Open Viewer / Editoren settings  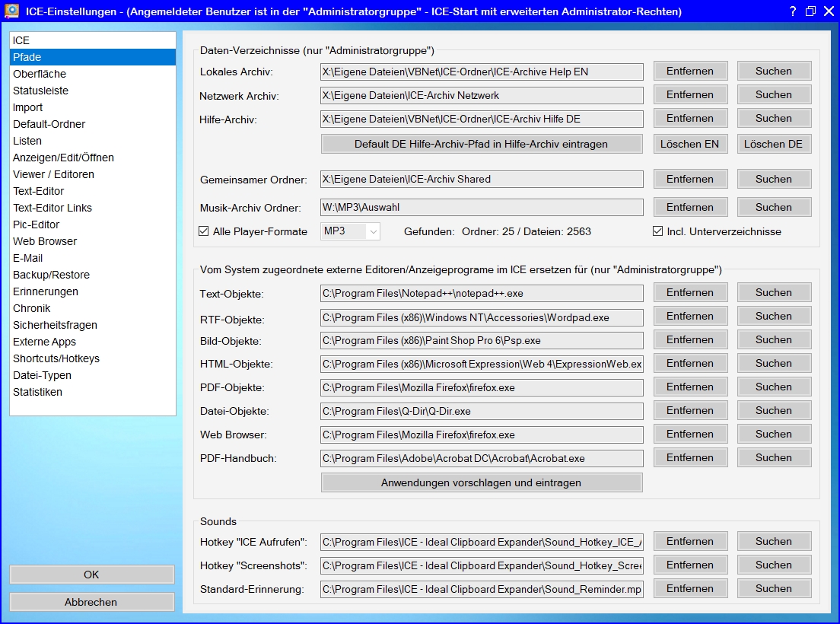(93, 174)
